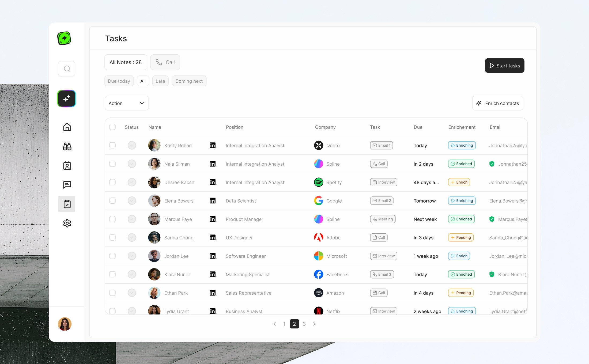Open settings gear in sidebar
This screenshot has width=589, height=364.
[x=67, y=223]
